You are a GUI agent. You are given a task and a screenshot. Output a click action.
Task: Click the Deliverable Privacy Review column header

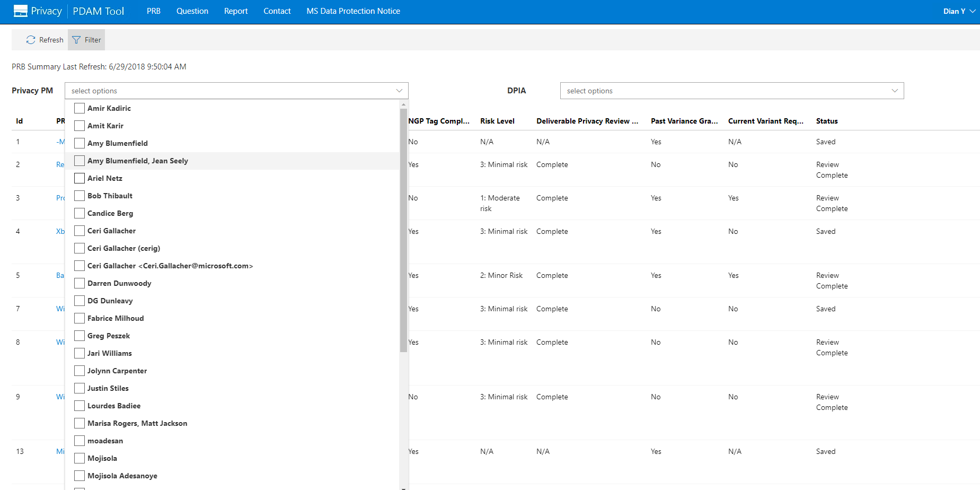(587, 121)
